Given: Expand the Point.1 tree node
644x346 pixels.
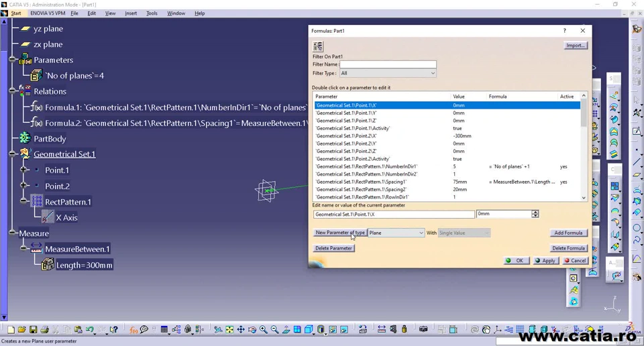Looking at the screenshot, I should coord(23,170).
